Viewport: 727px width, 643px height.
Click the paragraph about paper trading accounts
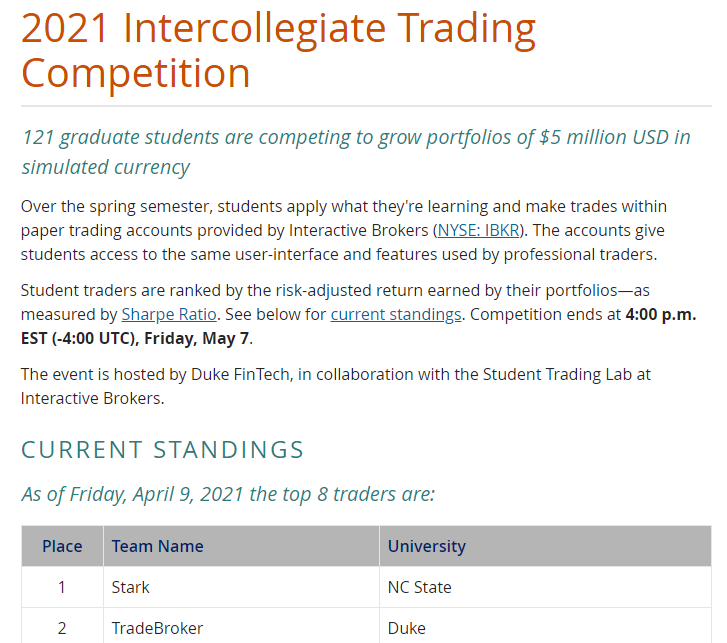click(344, 230)
